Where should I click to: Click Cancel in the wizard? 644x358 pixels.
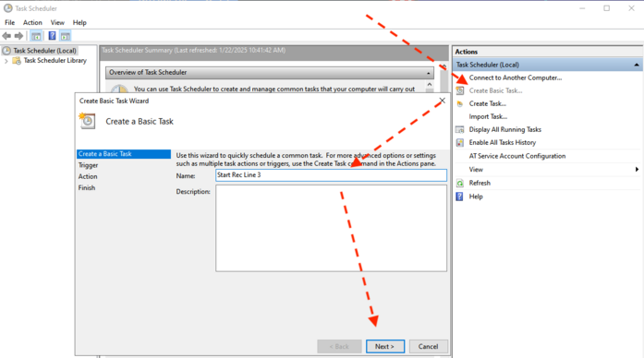429,347
